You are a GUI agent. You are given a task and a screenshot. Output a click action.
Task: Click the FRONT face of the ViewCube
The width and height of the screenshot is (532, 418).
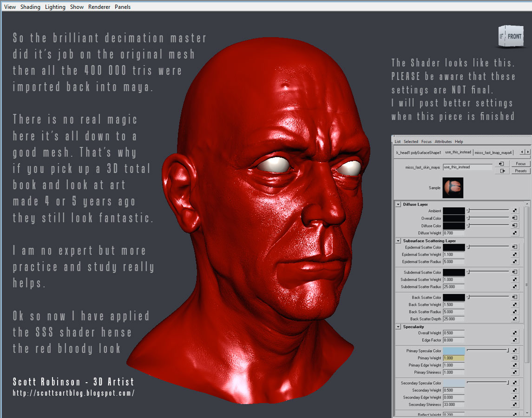(514, 36)
